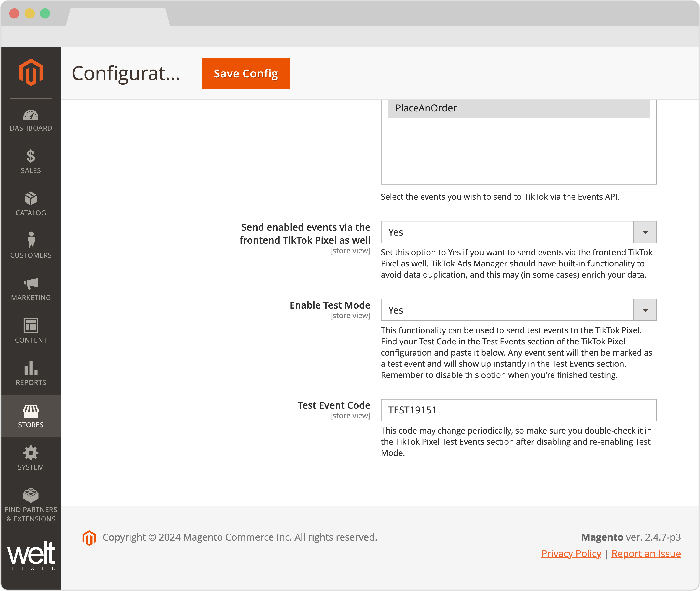The image size is (700, 591).
Task: Click the Save Config button
Action: click(x=246, y=73)
